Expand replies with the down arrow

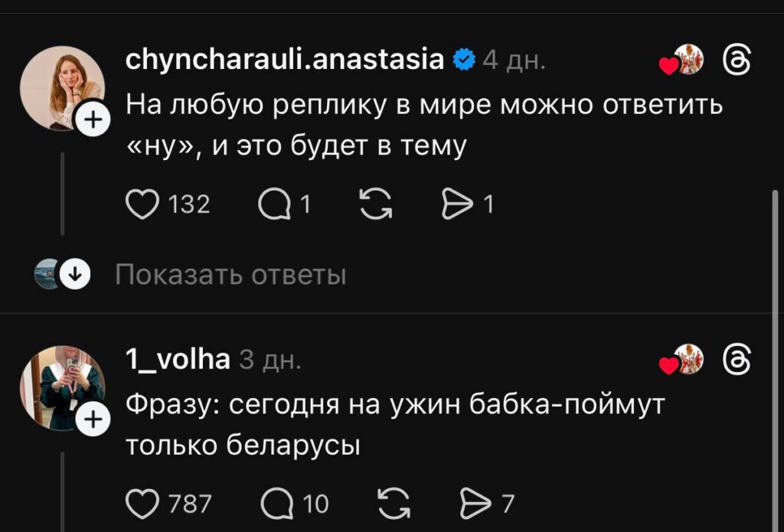tap(74, 274)
